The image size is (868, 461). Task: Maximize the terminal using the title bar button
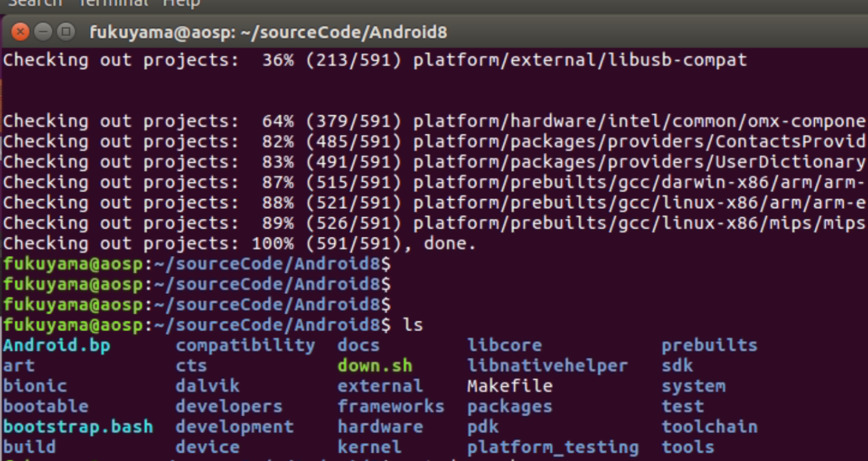click(x=66, y=32)
